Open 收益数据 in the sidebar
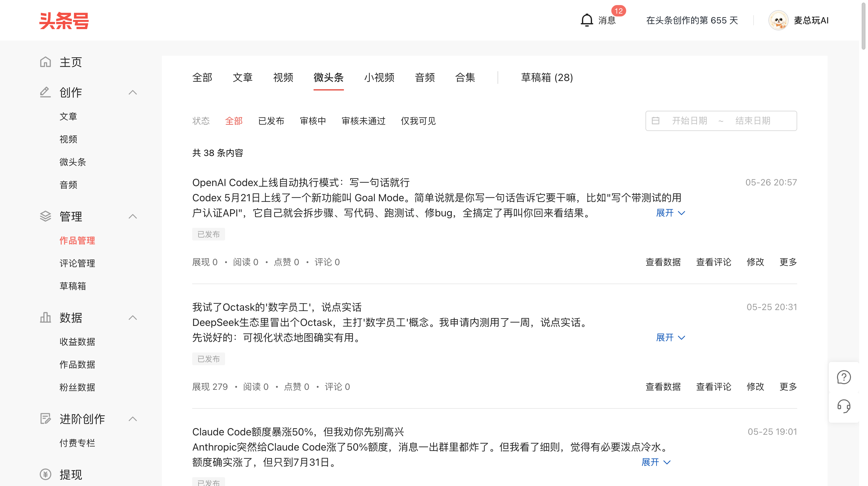Viewport: 868px width, 486px height. (x=77, y=342)
